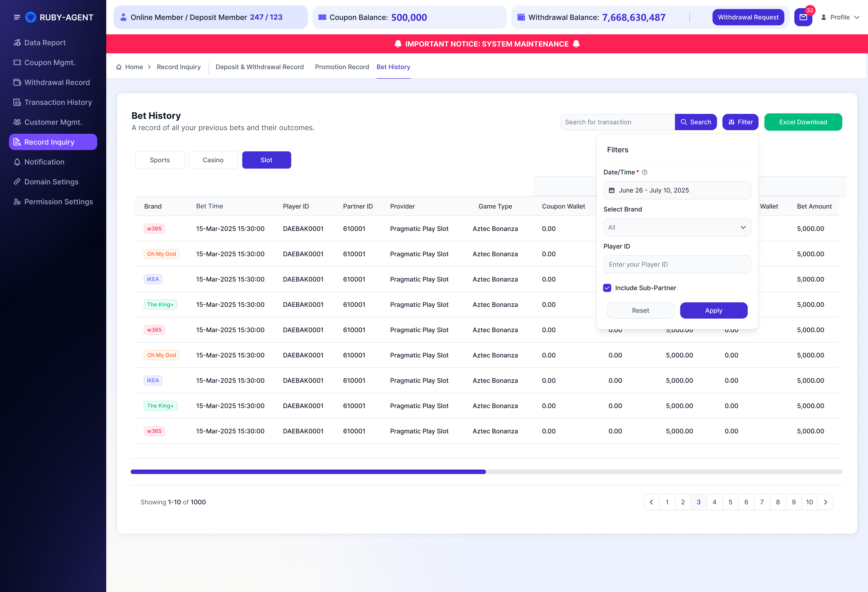Click the home icon in breadcrumb
Image resolution: width=868 pixels, height=592 pixels.
[x=119, y=67]
